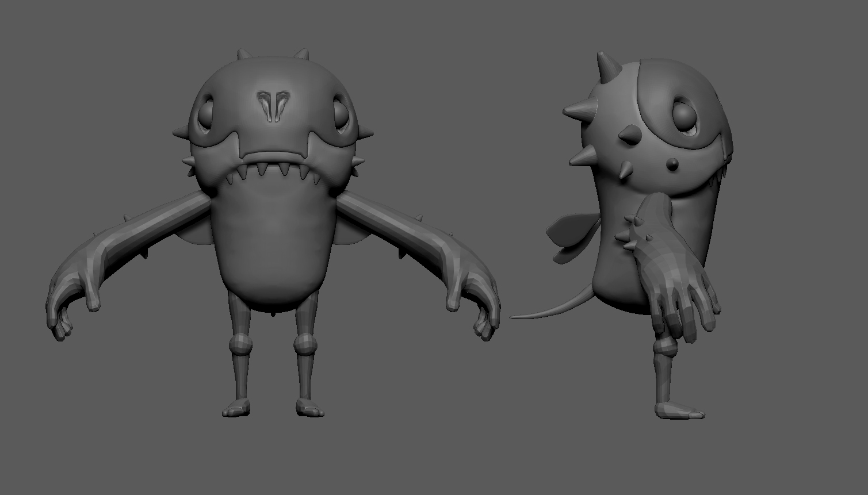Click the left hand of front-view creature
Image resolution: width=868 pixels, height=495 pixels.
(x=71, y=305)
